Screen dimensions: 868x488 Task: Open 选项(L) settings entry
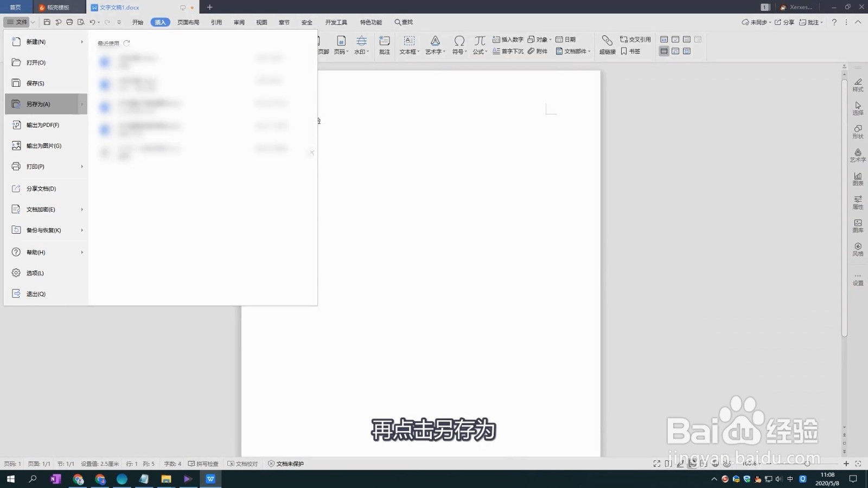(46, 273)
